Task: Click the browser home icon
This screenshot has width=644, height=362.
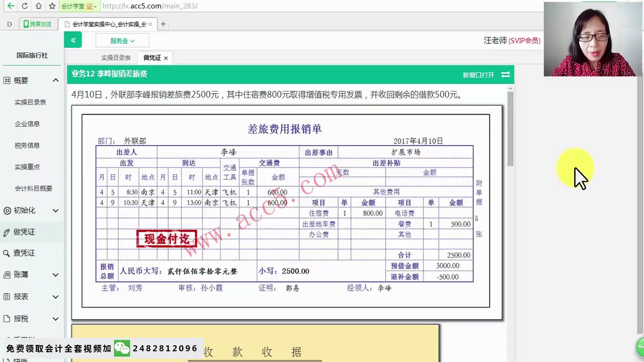Action: click(x=38, y=6)
